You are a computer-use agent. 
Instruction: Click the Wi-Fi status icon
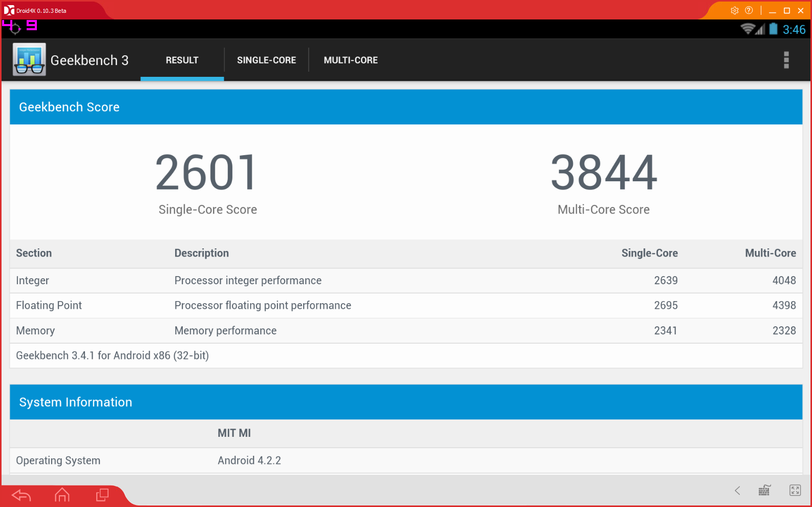[x=747, y=29]
